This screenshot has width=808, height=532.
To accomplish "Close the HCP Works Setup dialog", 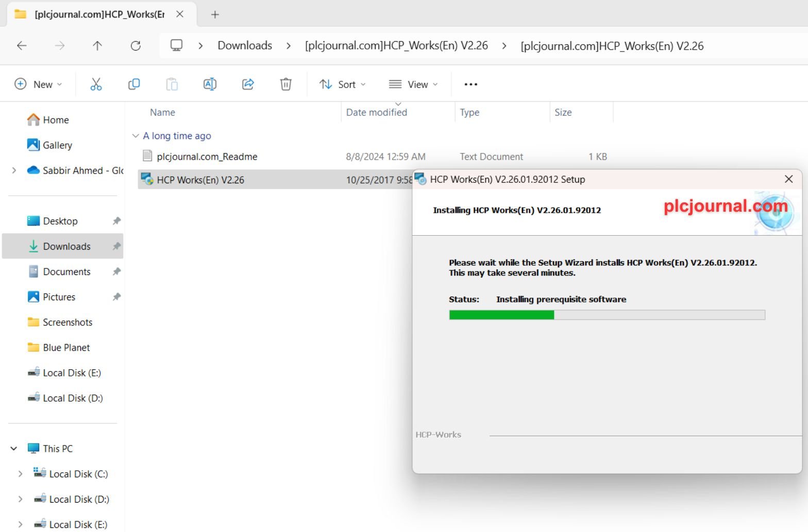I will (788, 179).
